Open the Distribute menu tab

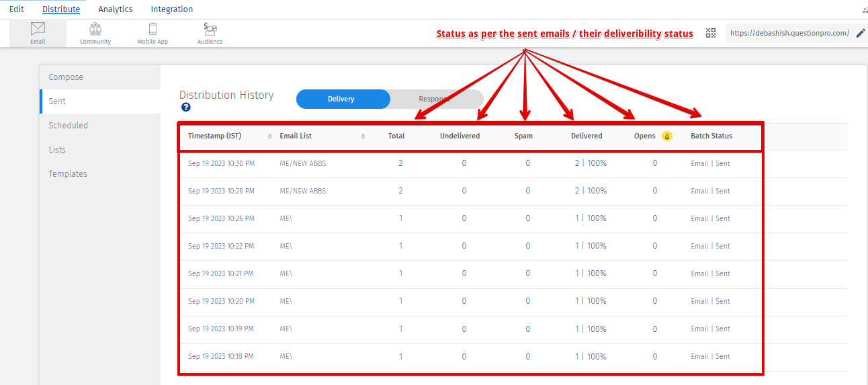[x=61, y=9]
